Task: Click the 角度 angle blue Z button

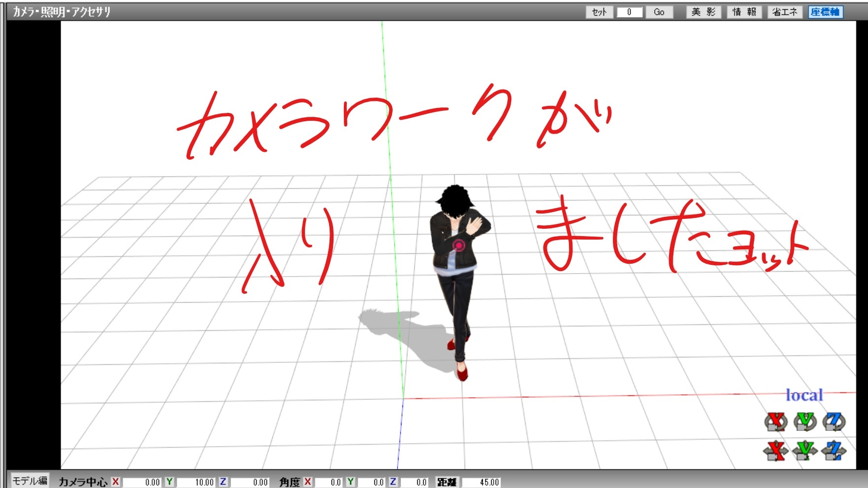Action: click(x=393, y=482)
